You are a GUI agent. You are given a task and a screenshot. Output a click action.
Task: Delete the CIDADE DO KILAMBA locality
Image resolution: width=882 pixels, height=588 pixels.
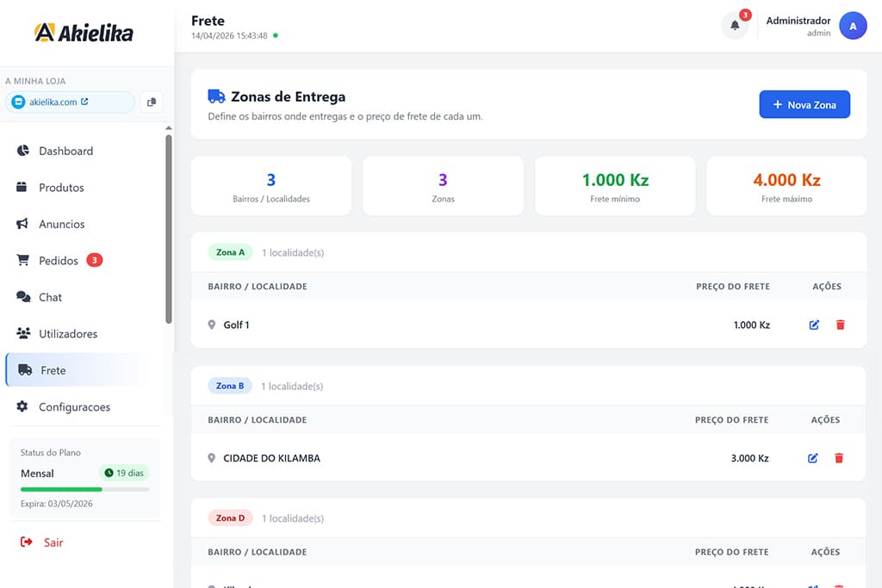(839, 458)
